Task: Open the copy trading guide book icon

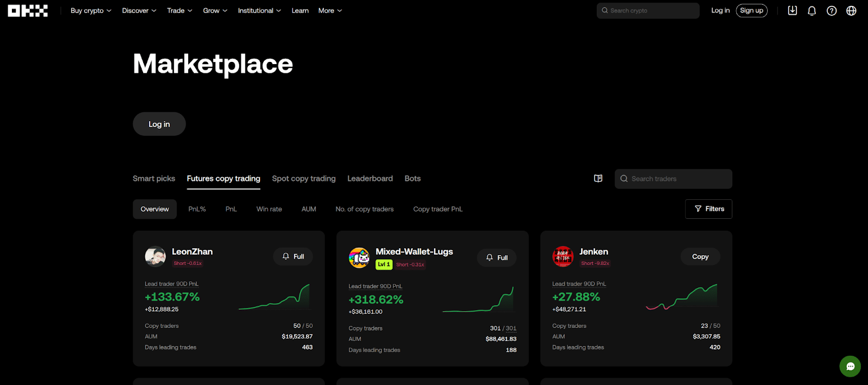Action: pos(598,179)
